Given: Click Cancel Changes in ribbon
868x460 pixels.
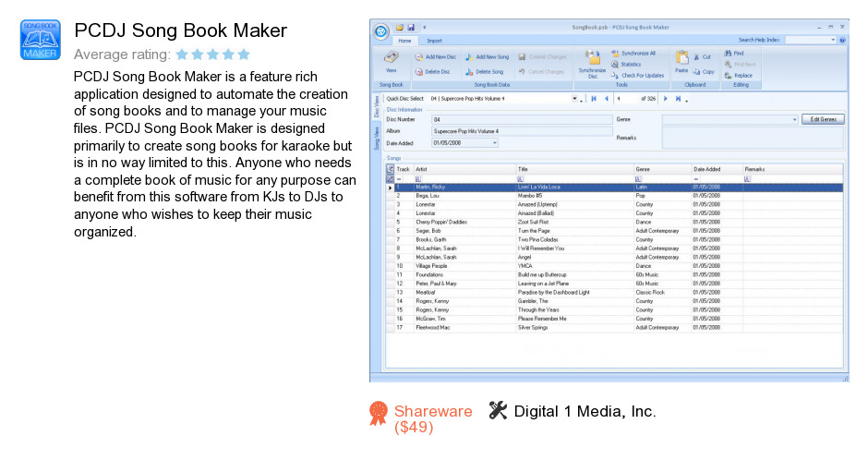Looking at the screenshot, I should click(541, 72).
